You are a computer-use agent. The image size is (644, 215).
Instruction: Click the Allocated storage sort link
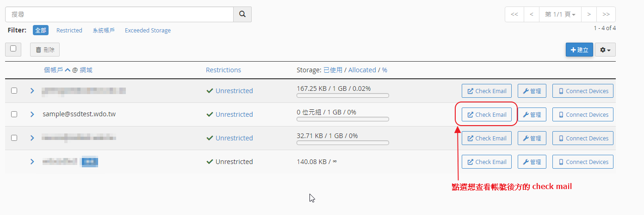[362, 70]
